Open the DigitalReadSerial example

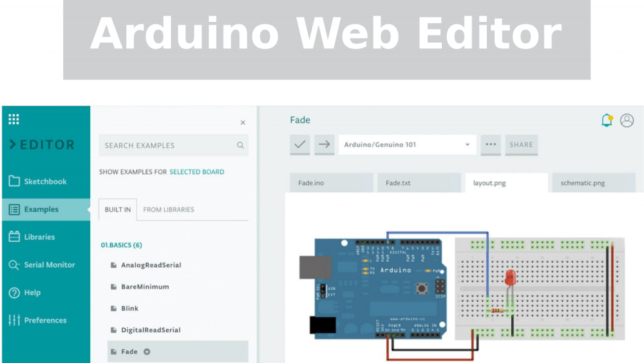[x=151, y=329]
